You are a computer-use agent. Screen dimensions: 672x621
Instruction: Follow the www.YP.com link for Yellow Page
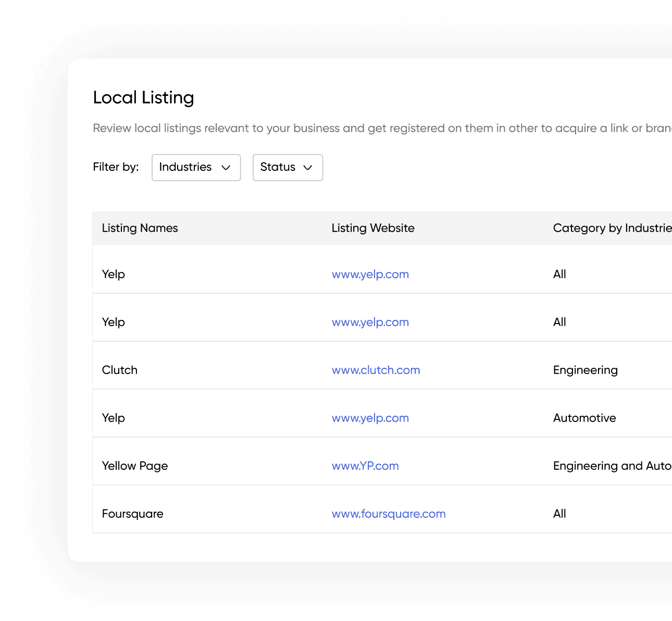pos(365,466)
